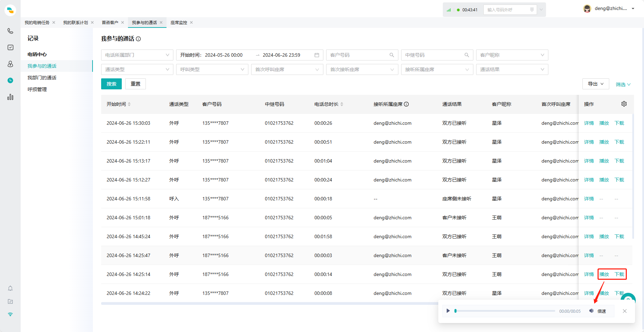Mute the audio player volume icon
Screen dimensions: 644x332
click(591, 311)
